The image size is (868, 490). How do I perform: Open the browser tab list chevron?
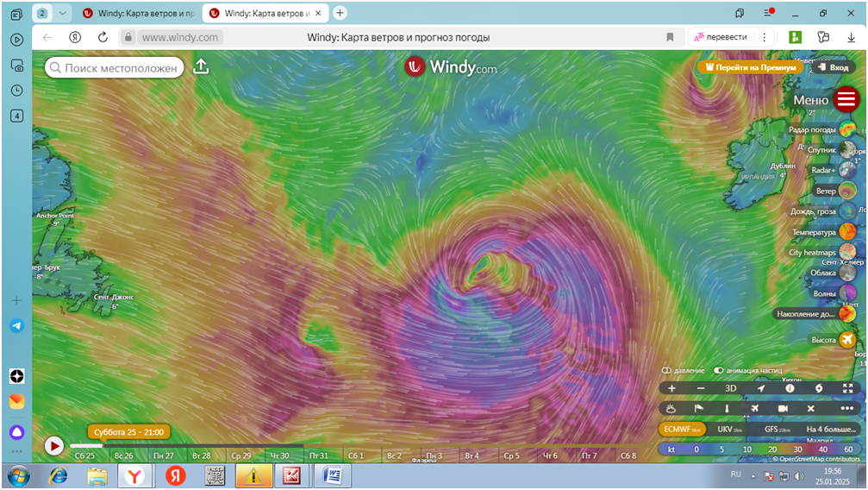click(63, 13)
